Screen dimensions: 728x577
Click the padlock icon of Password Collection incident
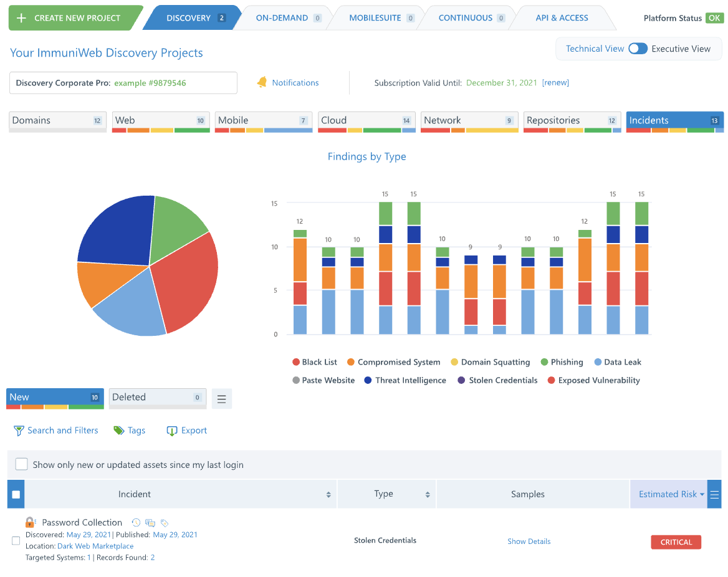[30, 522]
